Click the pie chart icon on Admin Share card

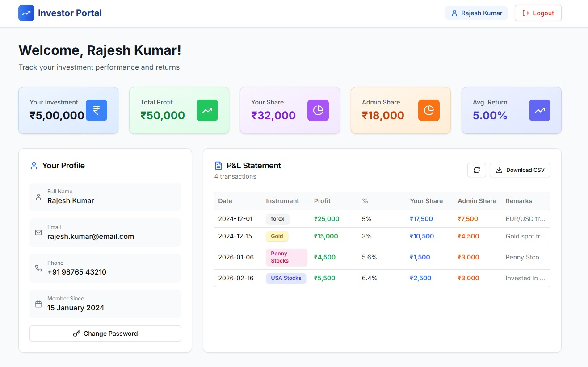point(429,110)
